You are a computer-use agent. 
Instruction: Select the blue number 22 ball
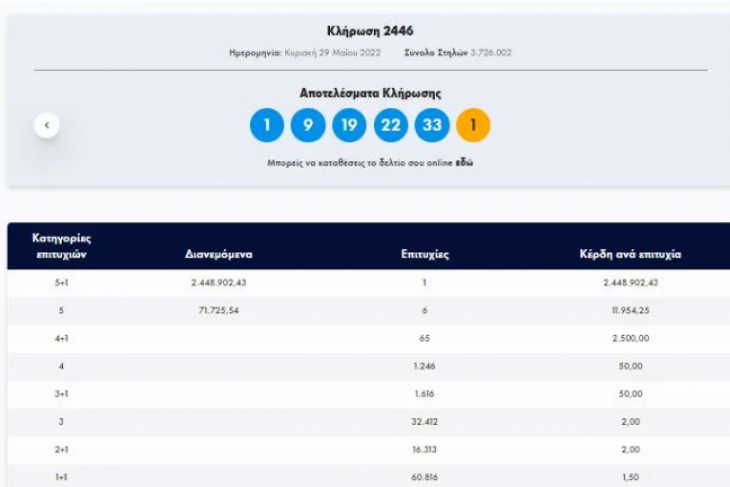[391, 125]
